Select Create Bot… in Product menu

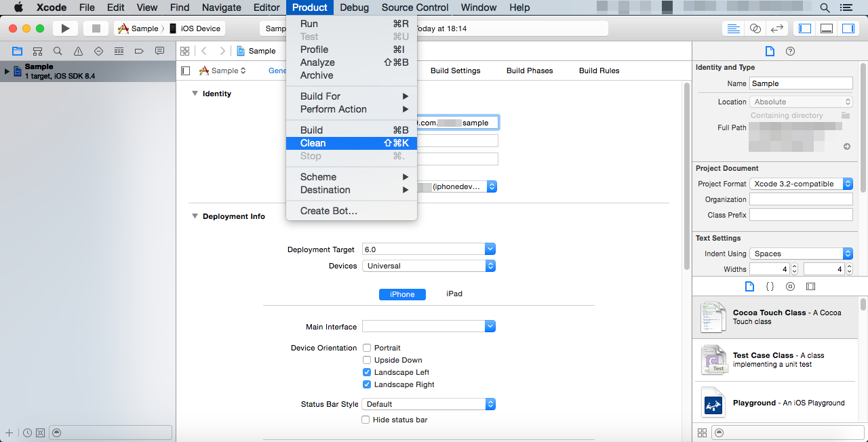pos(351,211)
